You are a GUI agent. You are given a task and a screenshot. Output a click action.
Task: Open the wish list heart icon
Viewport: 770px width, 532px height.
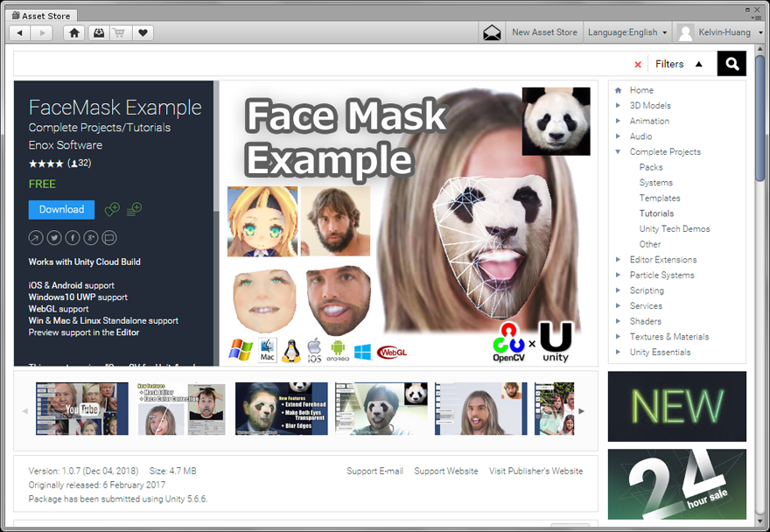click(x=143, y=33)
